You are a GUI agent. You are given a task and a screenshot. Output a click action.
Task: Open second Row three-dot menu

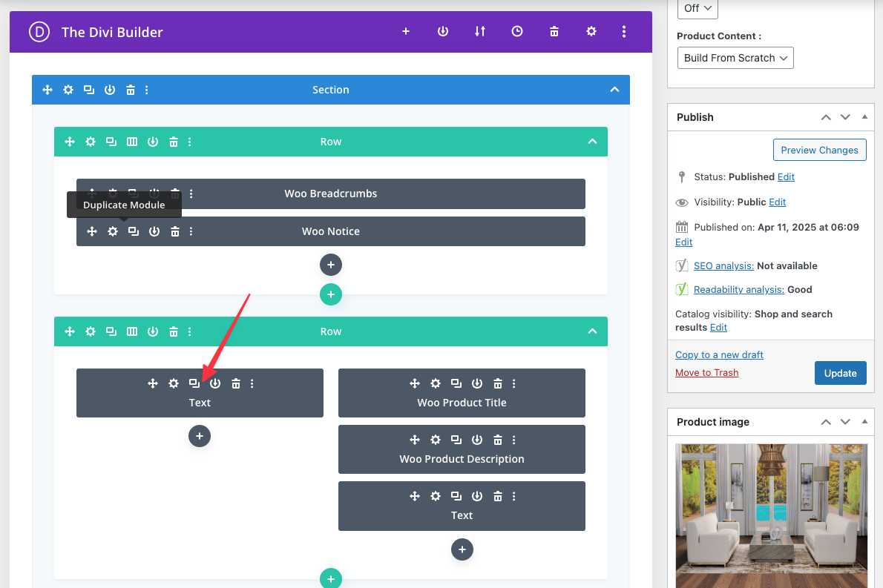coord(189,331)
